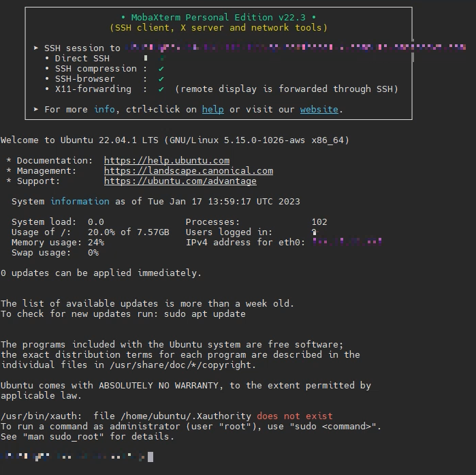Viewport: 476px width, 475px height.
Task: Click "(SSH client, X server and network tools)" subtitle
Action: point(219,28)
